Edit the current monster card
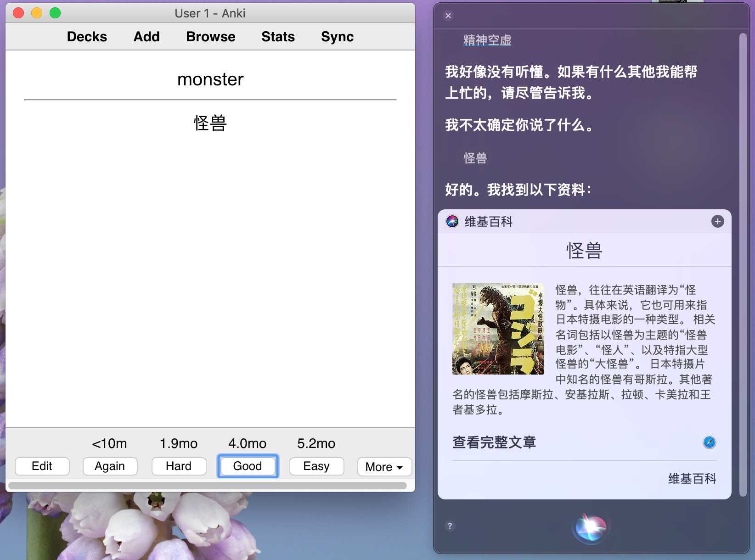Screen dimensions: 755x560 tap(42, 466)
